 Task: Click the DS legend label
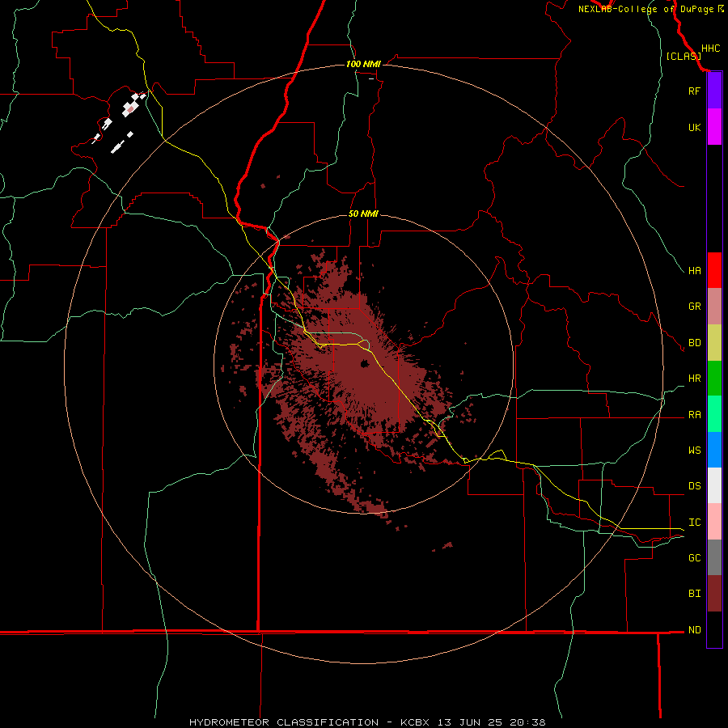pos(694,486)
